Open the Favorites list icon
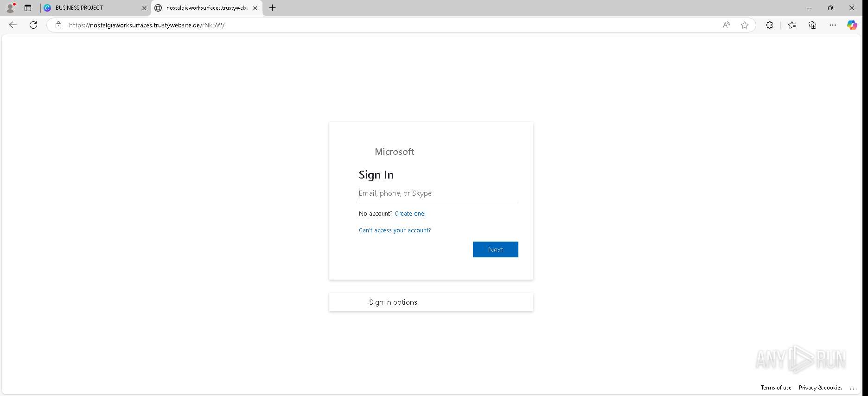 click(792, 25)
